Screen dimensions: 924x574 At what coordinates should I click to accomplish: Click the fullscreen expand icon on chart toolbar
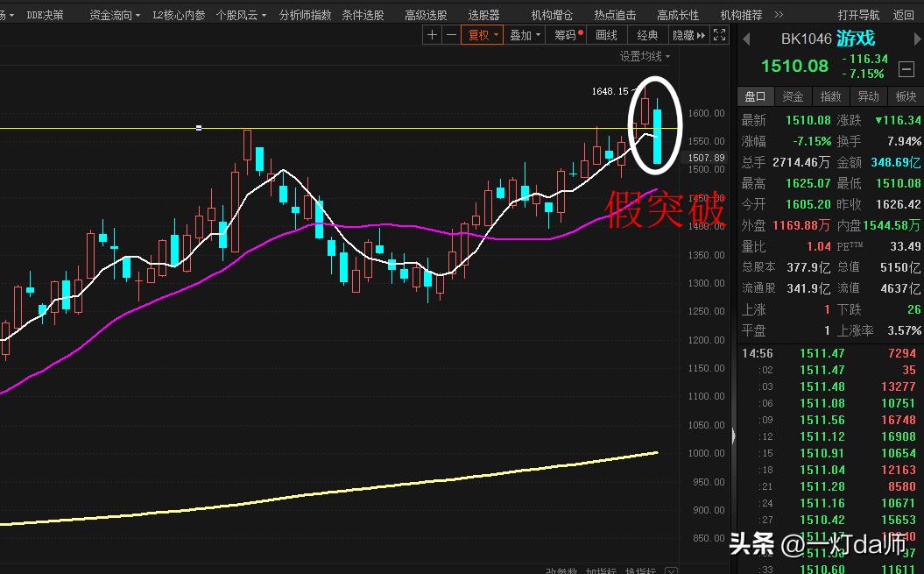click(721, 34)
